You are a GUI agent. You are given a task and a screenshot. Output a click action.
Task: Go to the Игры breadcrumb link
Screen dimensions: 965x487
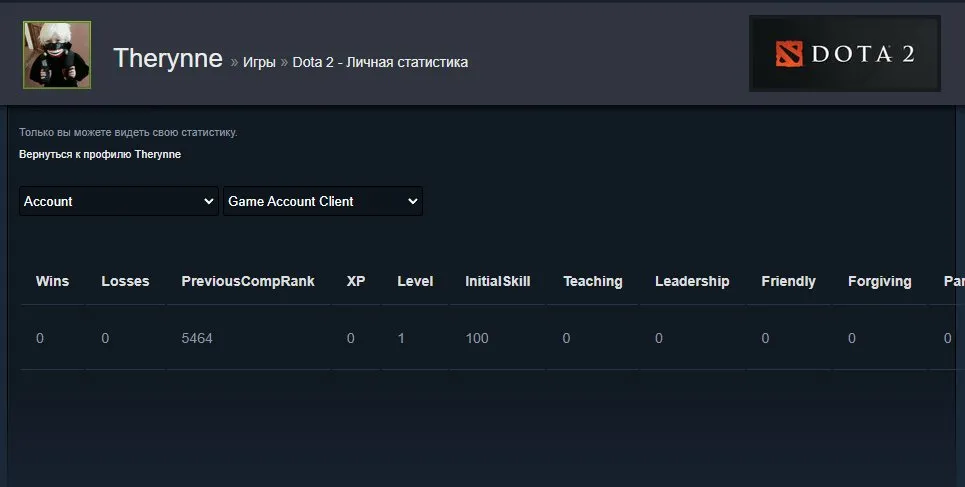pos(259,62)
